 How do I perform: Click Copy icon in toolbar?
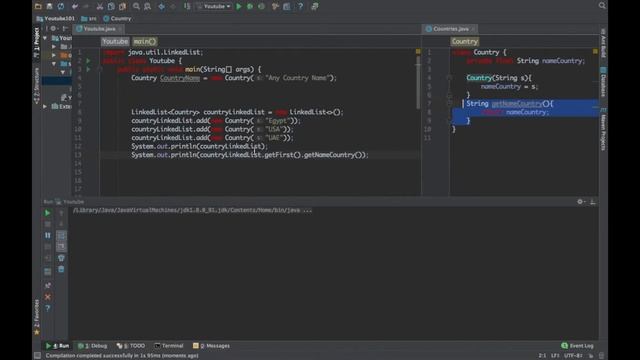tap(111, 6)
